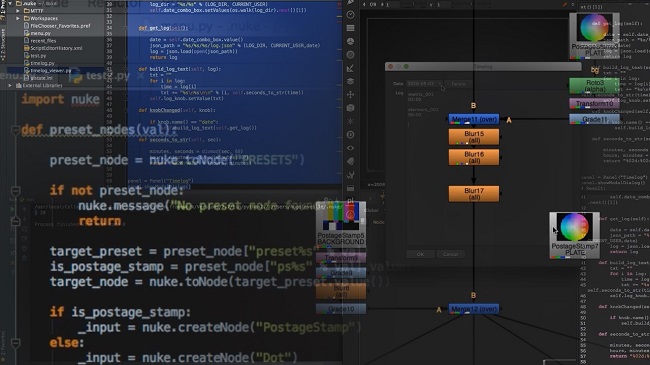Expand External Libraries in project tree
This screenshot has height=365, width=650.
[10, 85]
